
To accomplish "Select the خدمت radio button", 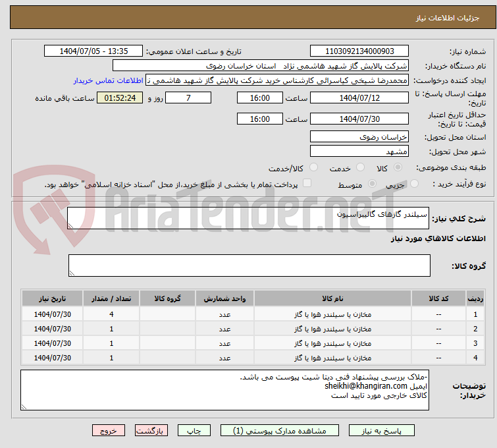I will (x=360, y=167).
